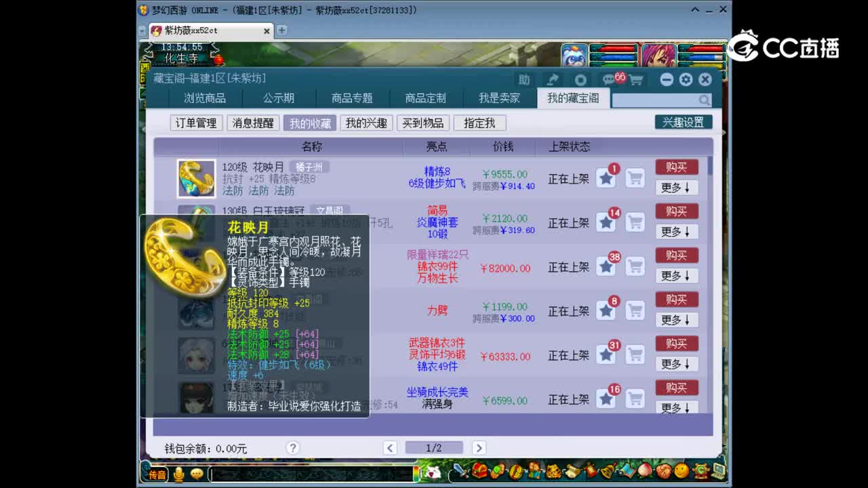Click the pet panda portrait
Screen dimensions: 868x488
click(x=574, y=56)
